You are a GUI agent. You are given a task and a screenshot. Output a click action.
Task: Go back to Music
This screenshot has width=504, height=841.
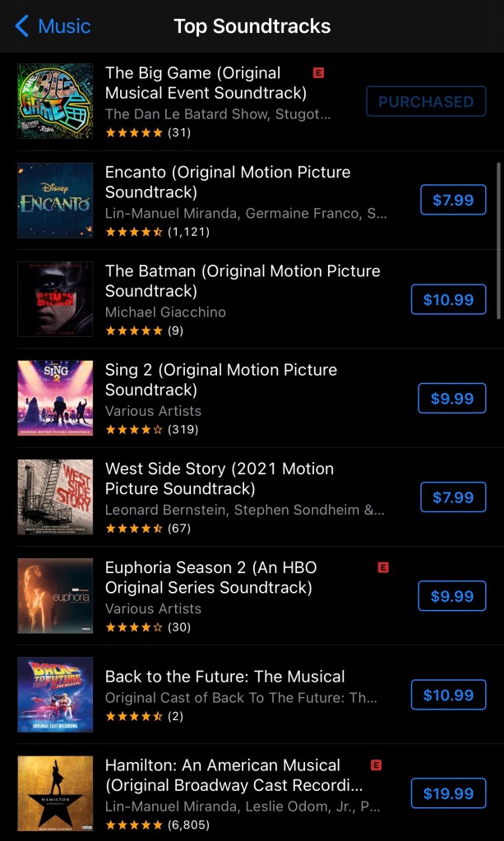pyautogui.click(x=53, y=26)
